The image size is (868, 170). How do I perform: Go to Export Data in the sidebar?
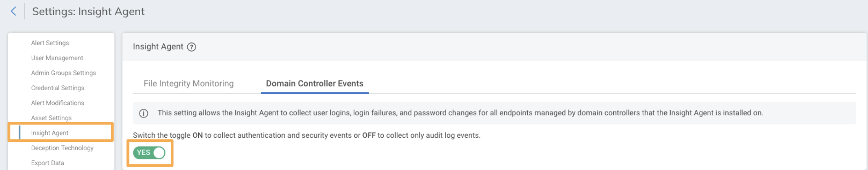pos(48,163)
